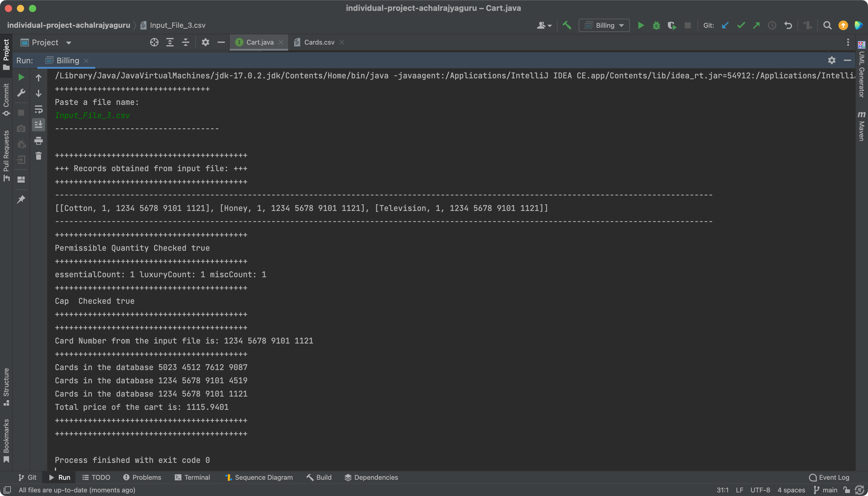Rollback changes with the undo arrow icon
The height and width of the screenshot is (496, 868).
788,26
